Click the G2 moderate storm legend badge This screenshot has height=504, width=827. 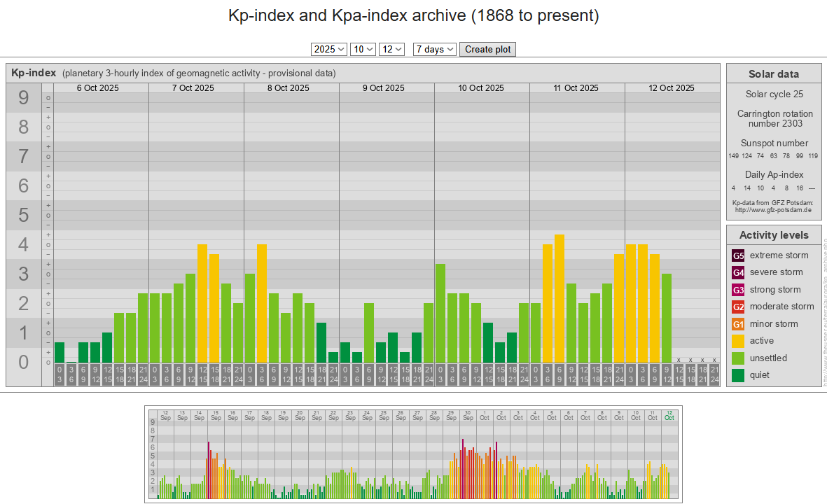click(738, 307)
